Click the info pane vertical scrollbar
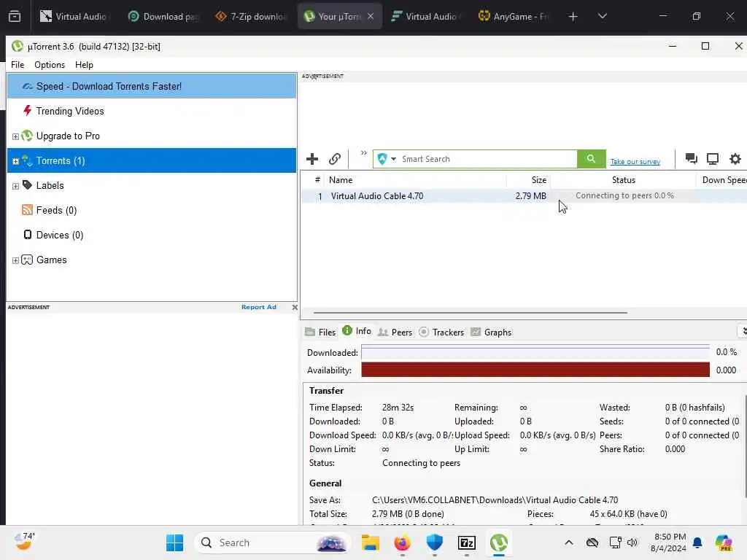 tap(745, 446)
